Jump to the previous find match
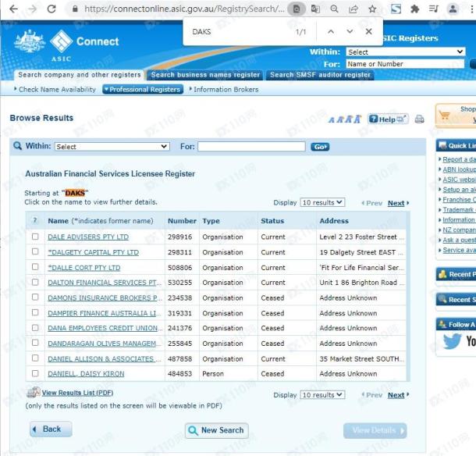Image resolution: width=476 pixels, height=456 pixels. pos(331,32)
